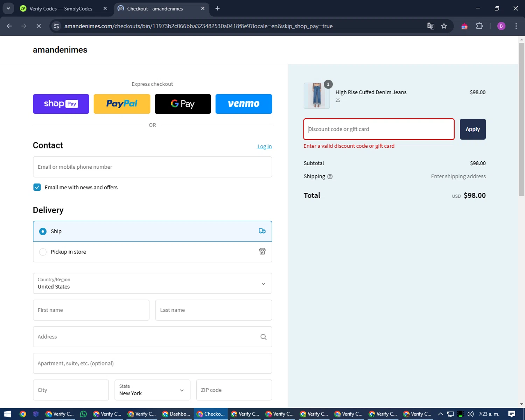Screen dimensions: 525x420
Task: Open the WhatsApp taskbar icon
Action: pyautogui.click(x=83, y=414)
